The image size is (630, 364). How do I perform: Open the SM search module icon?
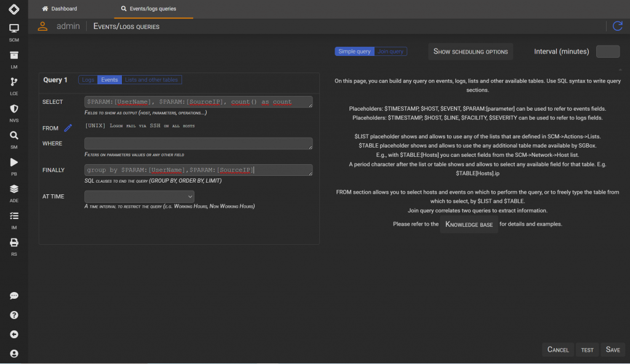click(x=14, y=135)
